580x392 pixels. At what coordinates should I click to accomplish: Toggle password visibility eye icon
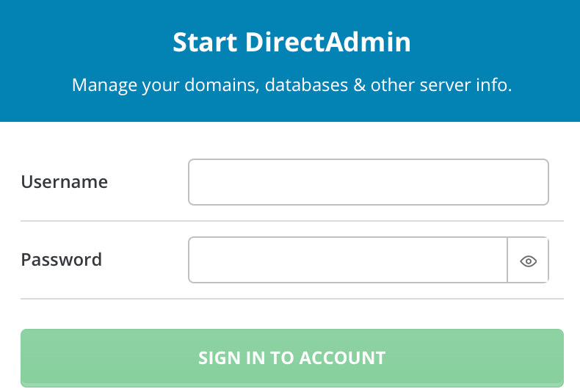tap(528, 260)
